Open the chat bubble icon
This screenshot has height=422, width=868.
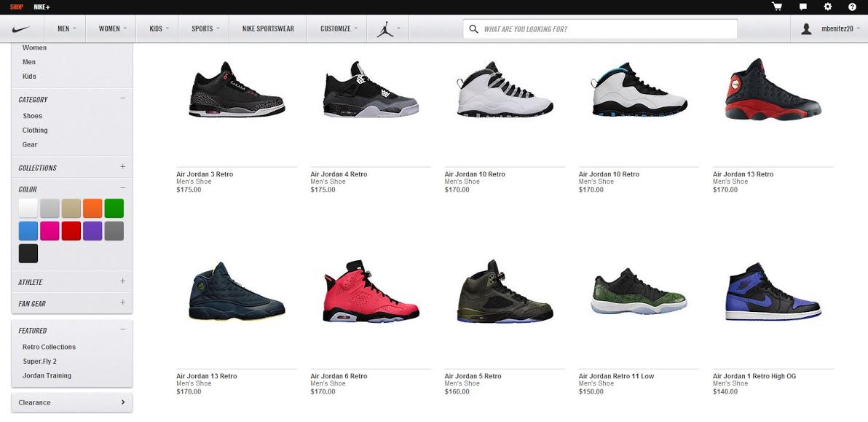(802, 7)
